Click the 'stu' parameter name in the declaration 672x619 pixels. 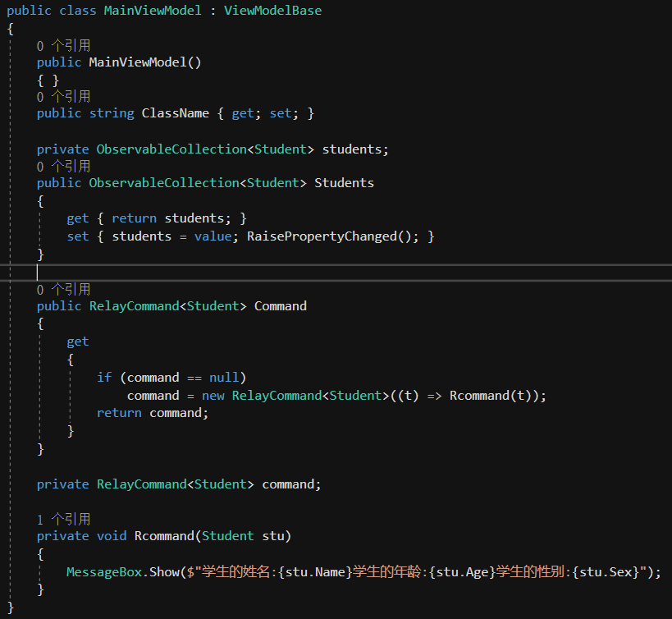[272, 536]
